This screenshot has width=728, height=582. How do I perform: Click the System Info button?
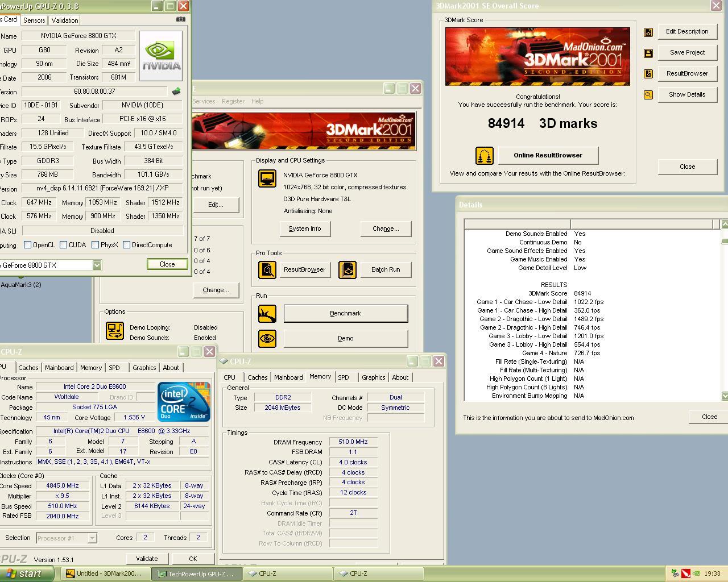pos(305,228)
